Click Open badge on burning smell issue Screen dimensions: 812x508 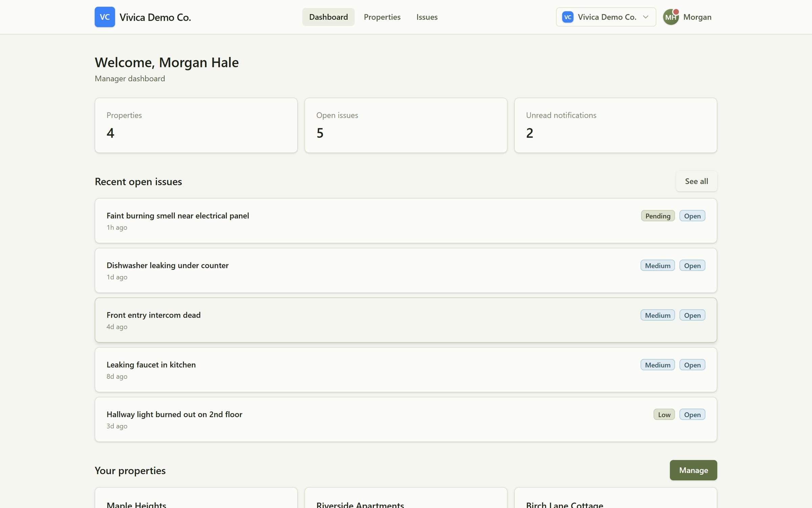[x=692, y=216]
